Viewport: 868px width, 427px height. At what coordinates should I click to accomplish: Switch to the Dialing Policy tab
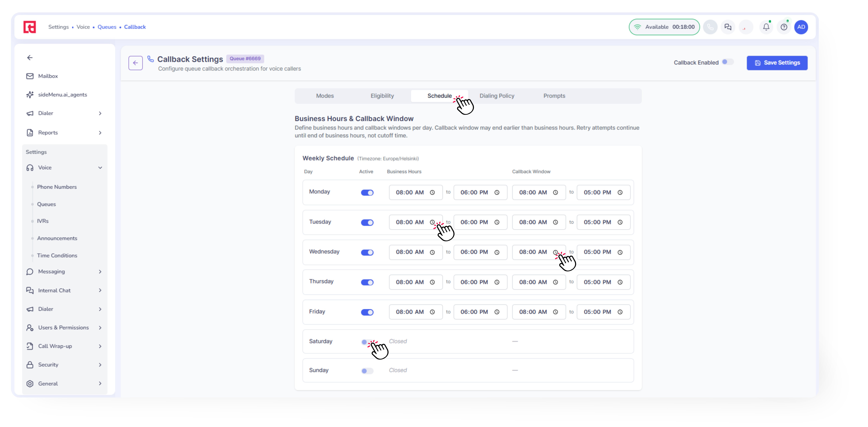497,96
